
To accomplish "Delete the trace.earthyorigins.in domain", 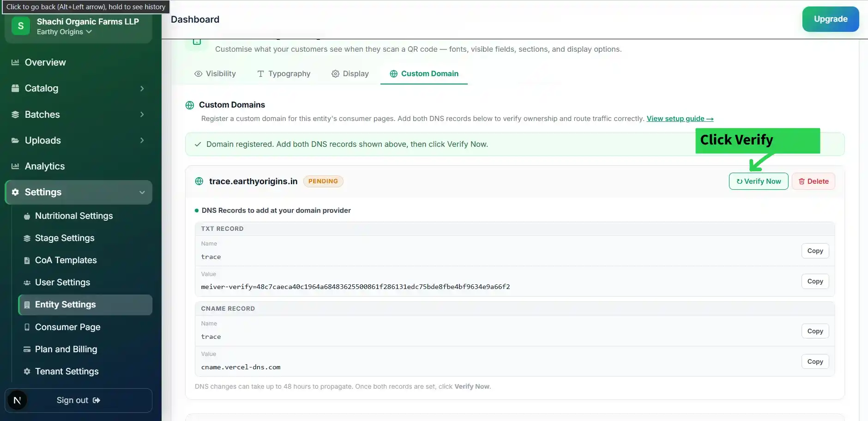I will pyautogui.click(x=813, y=181).
